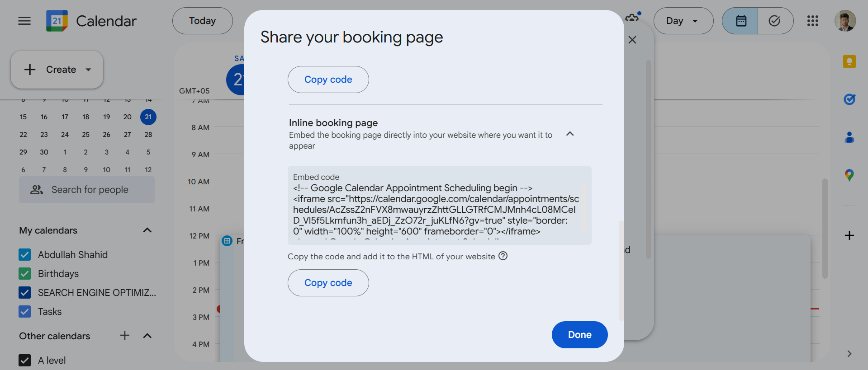This screenshot has height=370, width=868.
Task: Uncheck the Birthdays calendar
Action: click(25, 274)
